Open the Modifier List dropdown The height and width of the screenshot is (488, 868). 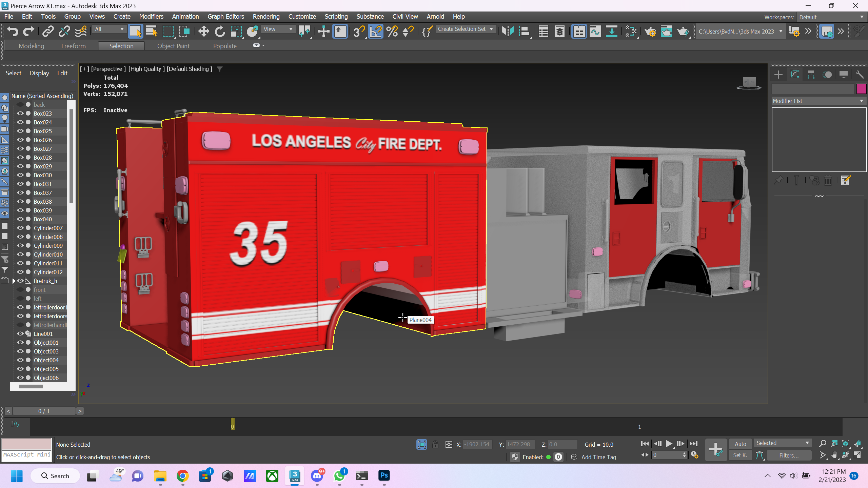(x=818, y=101)
